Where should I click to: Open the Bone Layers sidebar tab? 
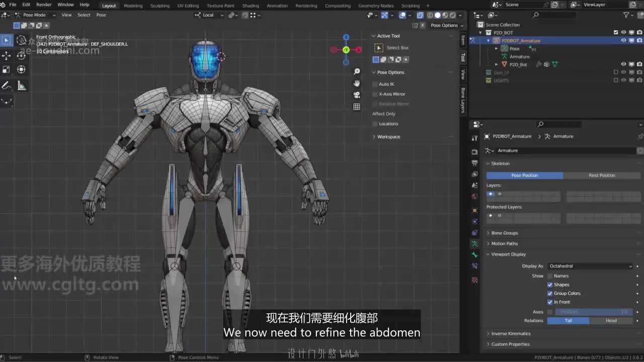[463, 100]
